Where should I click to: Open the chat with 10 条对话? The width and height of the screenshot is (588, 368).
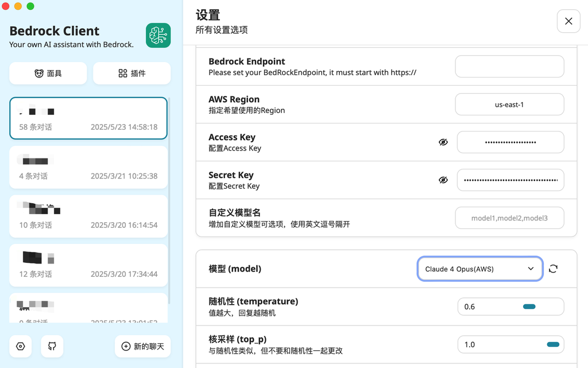pyautogui.click(x=88, y=216)
